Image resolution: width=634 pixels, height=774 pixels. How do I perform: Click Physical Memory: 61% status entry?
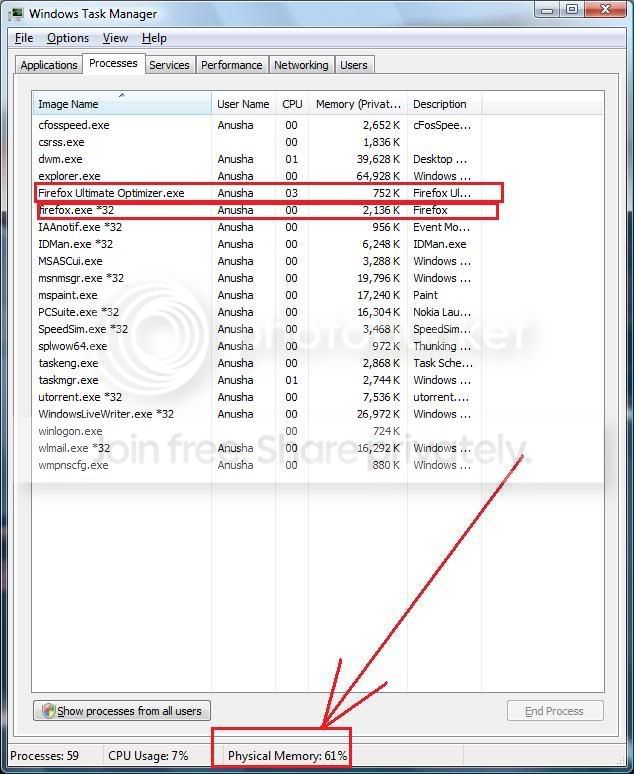pos(287,756)
